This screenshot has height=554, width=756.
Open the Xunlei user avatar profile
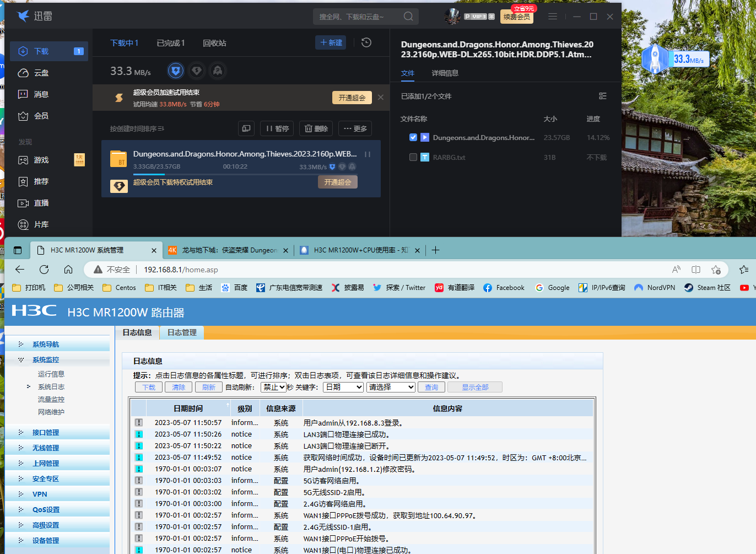(x=452, y=17)
